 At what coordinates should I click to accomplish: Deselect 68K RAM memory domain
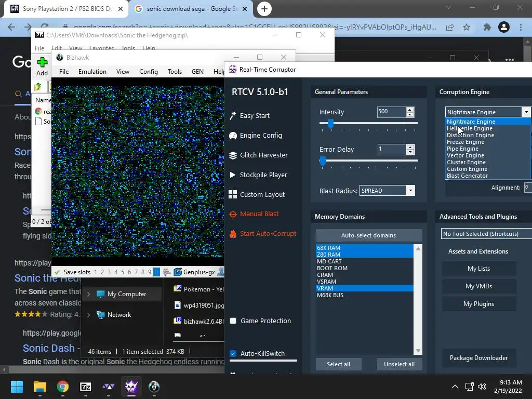[x=364, y=248]
